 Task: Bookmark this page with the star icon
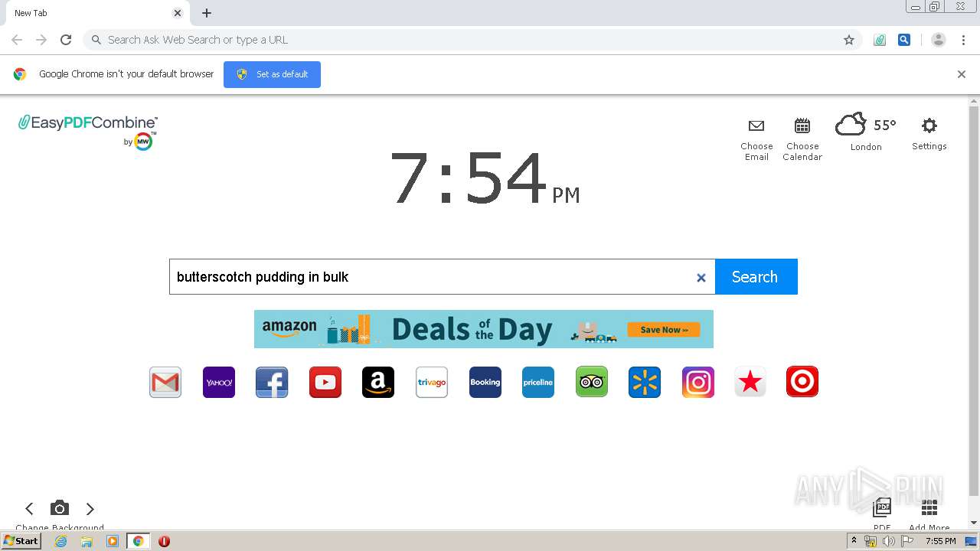coord(849,40)
